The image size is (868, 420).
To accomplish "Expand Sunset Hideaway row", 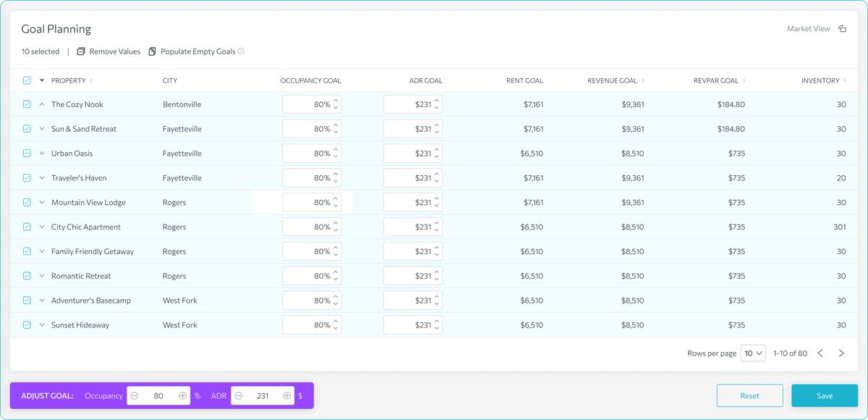I will (42, 325).
